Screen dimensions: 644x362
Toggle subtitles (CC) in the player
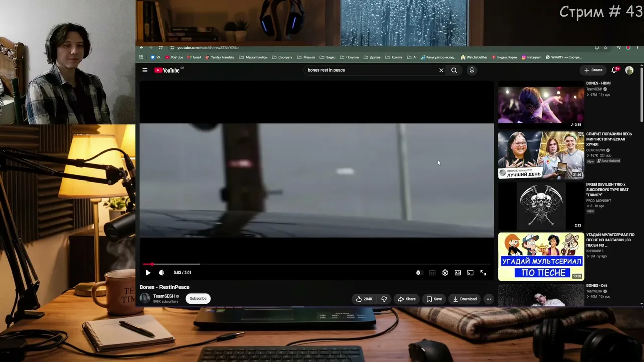(x=432, y=273)
